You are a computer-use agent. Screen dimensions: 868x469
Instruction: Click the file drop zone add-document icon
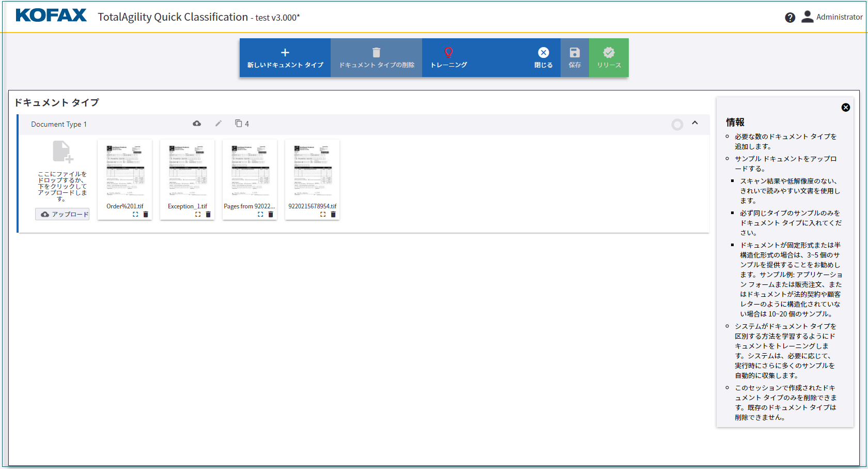63,152
